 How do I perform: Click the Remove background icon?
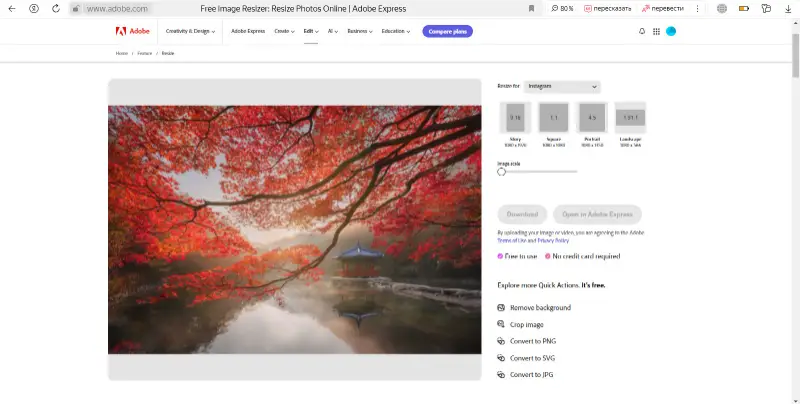pyautogui.click(x=501, y=308)
